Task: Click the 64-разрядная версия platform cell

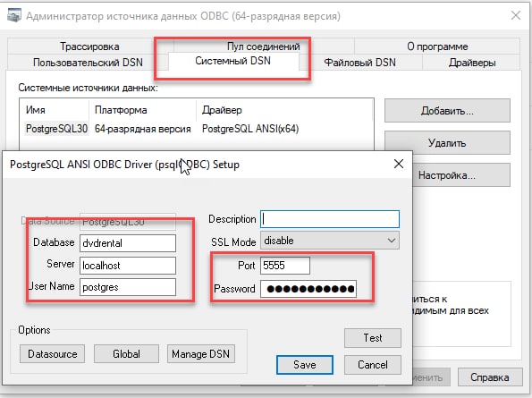Action: [143, 129]
